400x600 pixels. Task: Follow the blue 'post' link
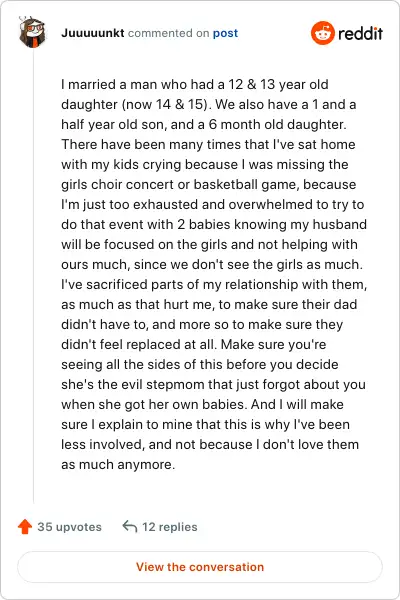pos(225,34)
